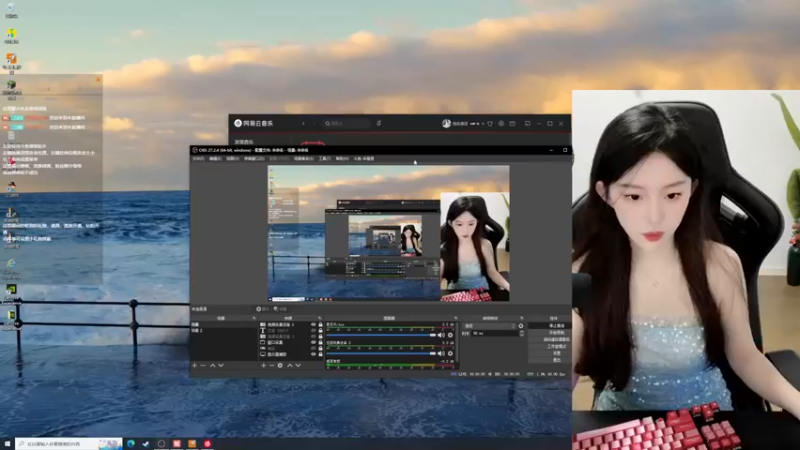Open Properties button above the sources list
This screenshot has height=450, width=800.
[263, 309]
